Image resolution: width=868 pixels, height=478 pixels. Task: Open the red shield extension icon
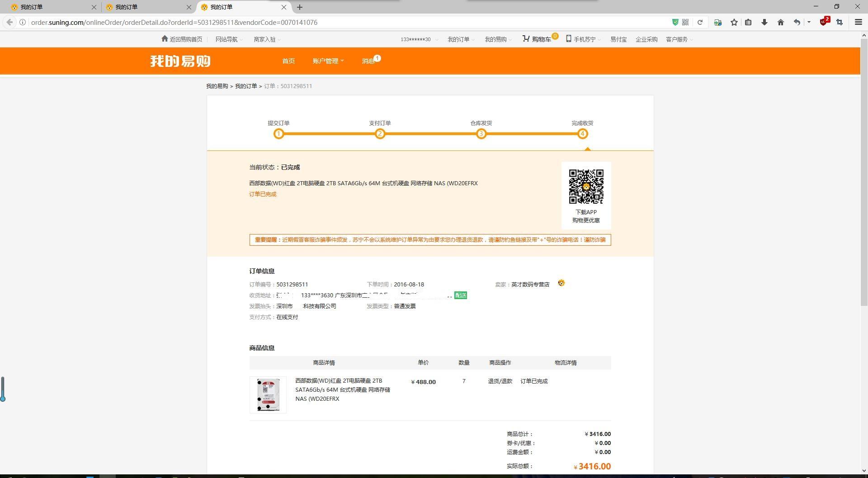point(824,22)
